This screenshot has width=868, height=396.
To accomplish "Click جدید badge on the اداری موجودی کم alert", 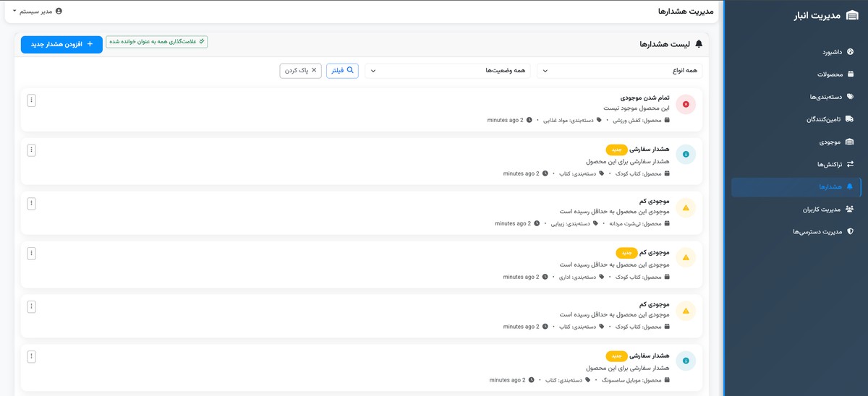I will [x=626, y=253].
